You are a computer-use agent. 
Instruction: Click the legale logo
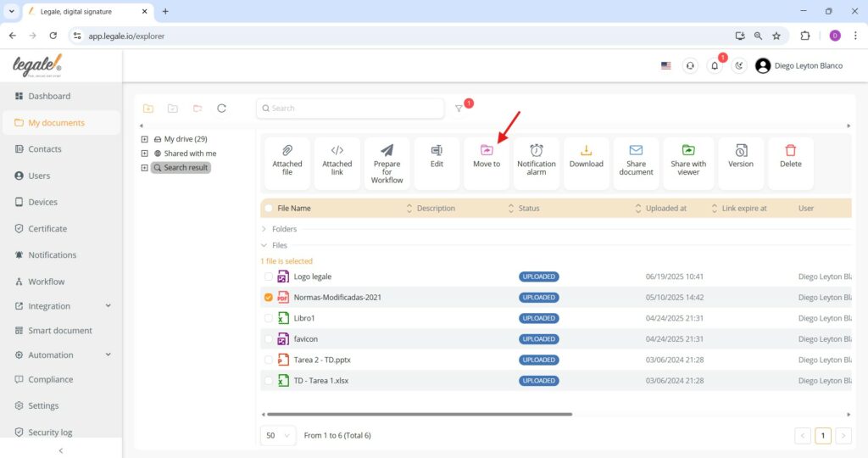(37, 65)
